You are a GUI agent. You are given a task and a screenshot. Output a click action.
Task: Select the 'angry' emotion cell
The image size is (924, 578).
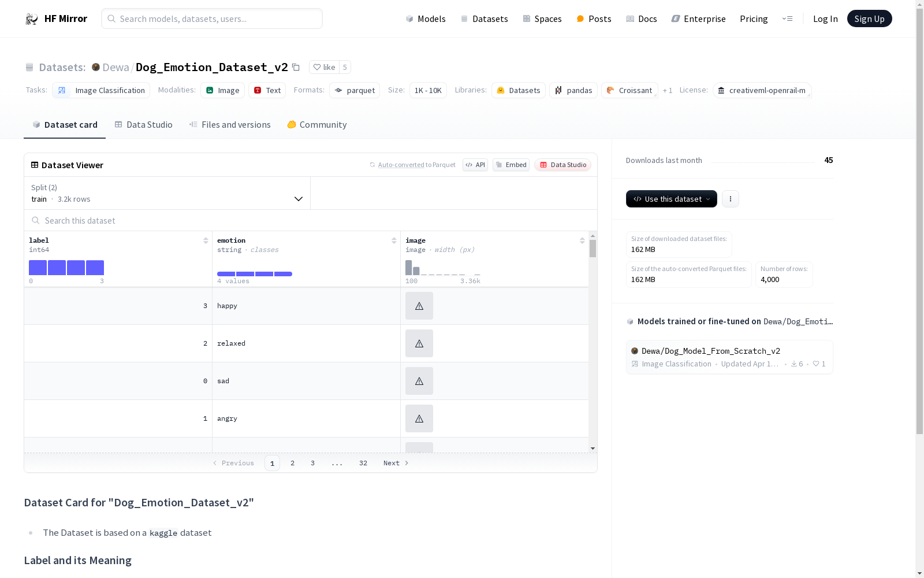[x=306, y=418]
